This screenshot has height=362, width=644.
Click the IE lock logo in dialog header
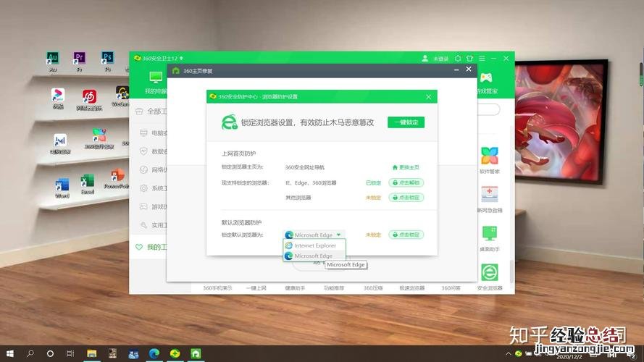(x=229, y=122)
